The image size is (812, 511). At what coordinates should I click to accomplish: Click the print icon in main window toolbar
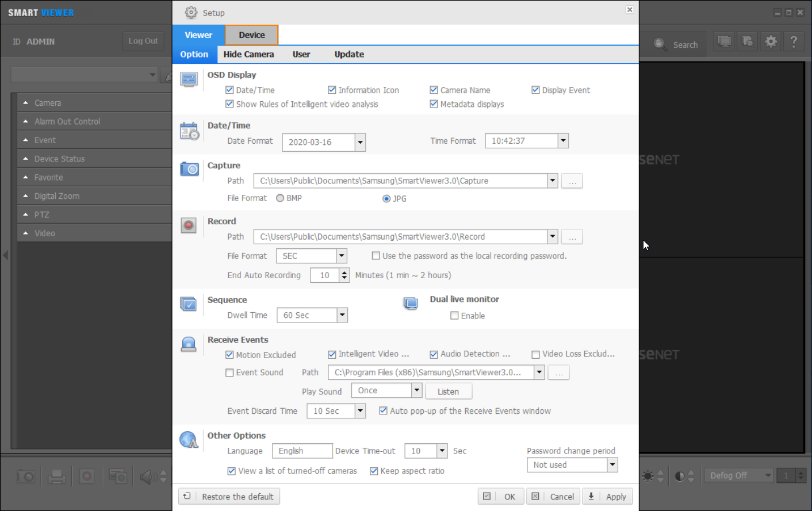coord(56,477)
